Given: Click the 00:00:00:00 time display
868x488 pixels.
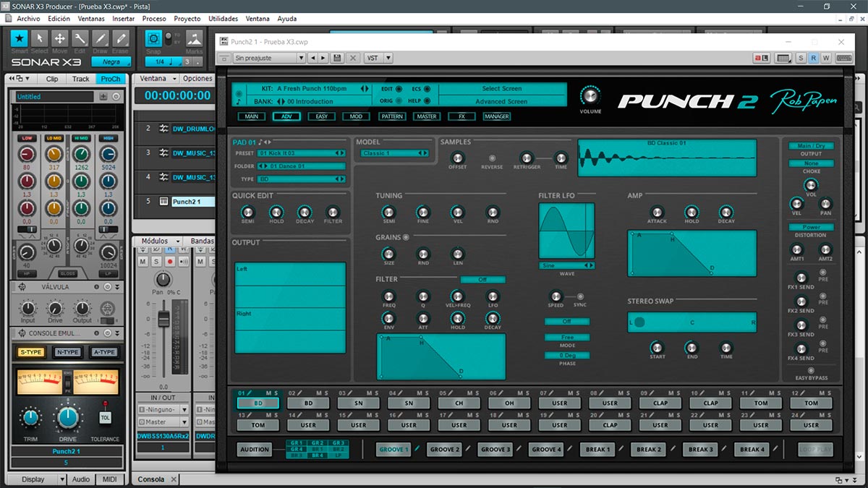Looking at the screenshot, I should click(177, 95).
